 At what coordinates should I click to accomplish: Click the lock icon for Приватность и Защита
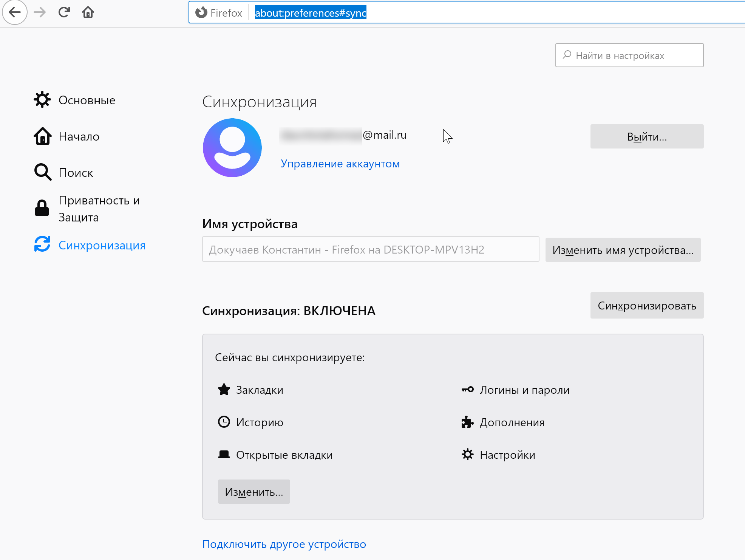42,208
